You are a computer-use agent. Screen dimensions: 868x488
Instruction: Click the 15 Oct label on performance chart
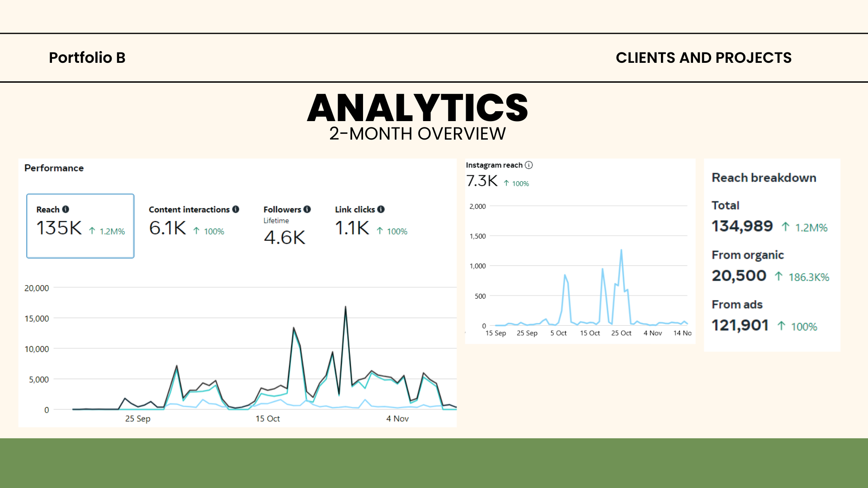267,419
